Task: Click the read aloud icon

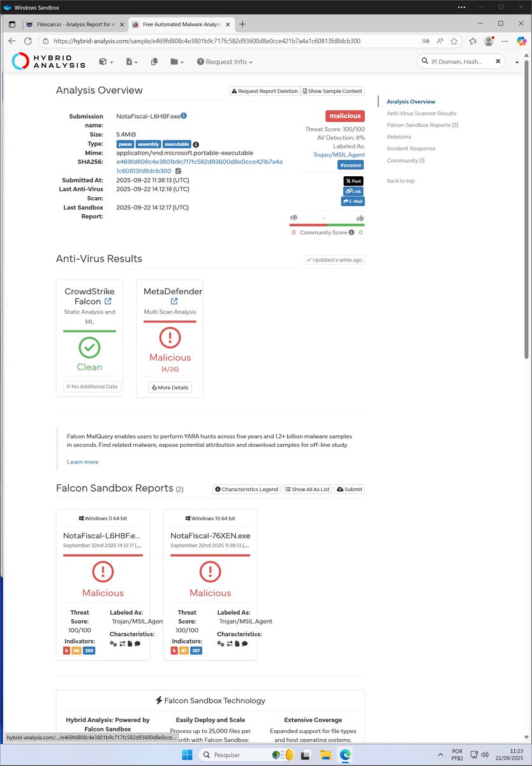Action: (x=440, y=41)
